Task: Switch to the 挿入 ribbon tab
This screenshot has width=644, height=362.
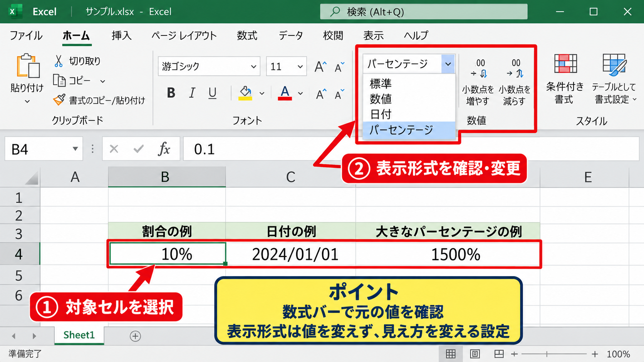Action: [x=121, y=35]
